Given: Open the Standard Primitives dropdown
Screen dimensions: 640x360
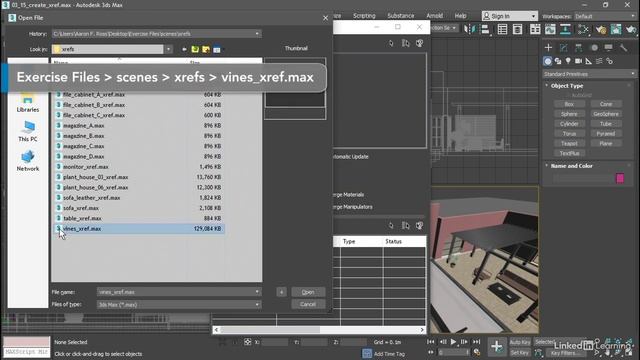Looking at the screenshot, I should pyautogui.click(x=589, y=74).
